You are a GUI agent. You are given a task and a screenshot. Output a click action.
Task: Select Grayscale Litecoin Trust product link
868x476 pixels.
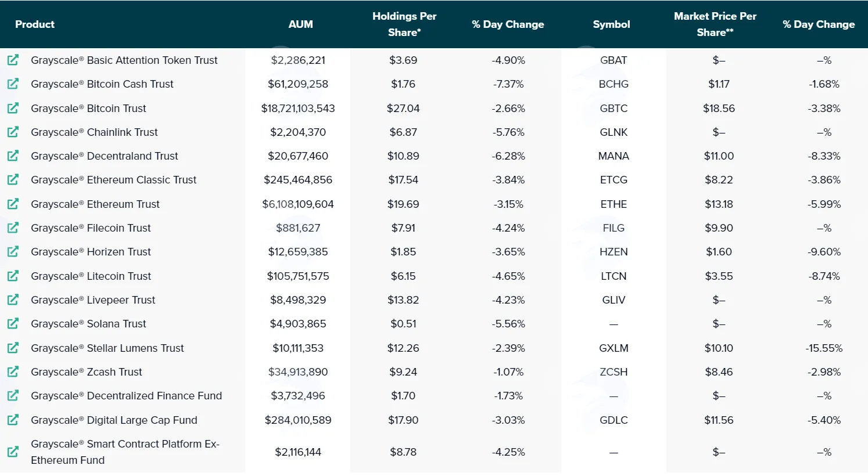pos(91,276)
